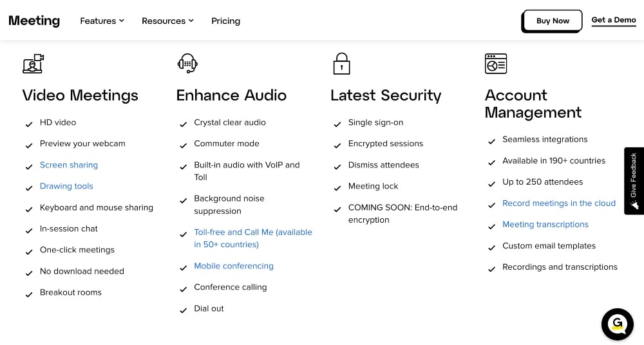Open the Meeting transcriptions link
Screen dimensions: 644x345
[545, 224]
